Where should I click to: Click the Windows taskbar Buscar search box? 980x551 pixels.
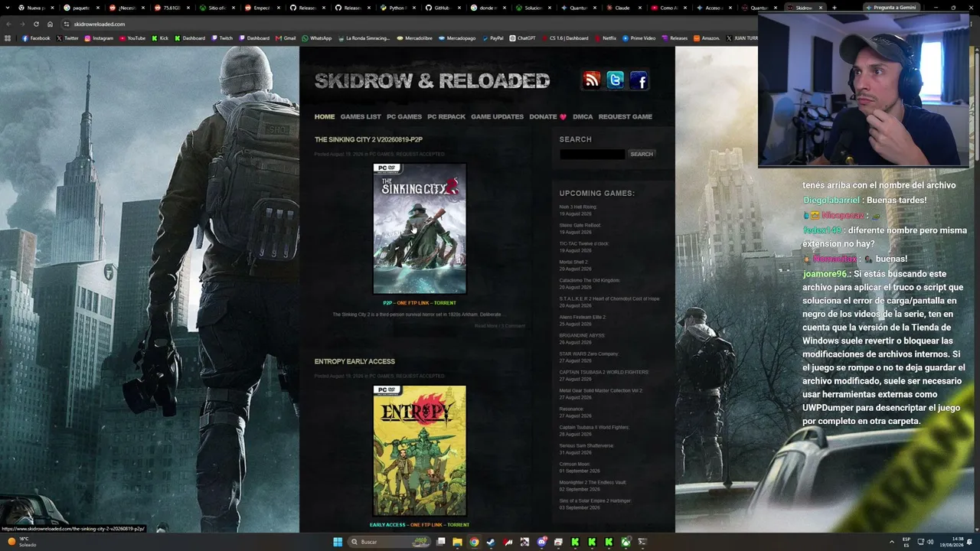point(390,542)
